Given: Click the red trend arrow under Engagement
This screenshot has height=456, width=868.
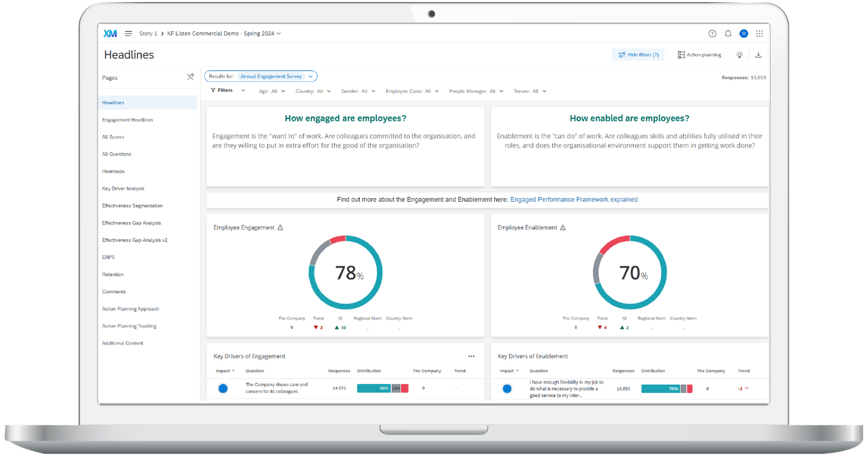Looking at the screenshot, I should (316, 328).
